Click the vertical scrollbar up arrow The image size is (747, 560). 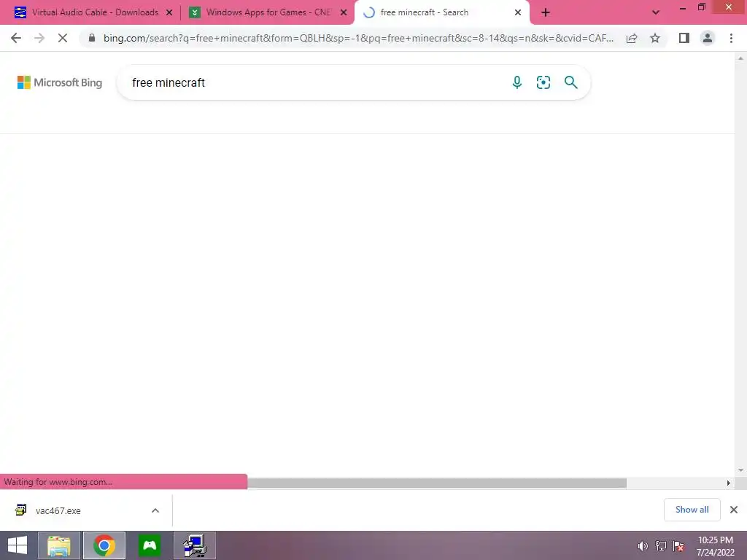click(740, 58)
